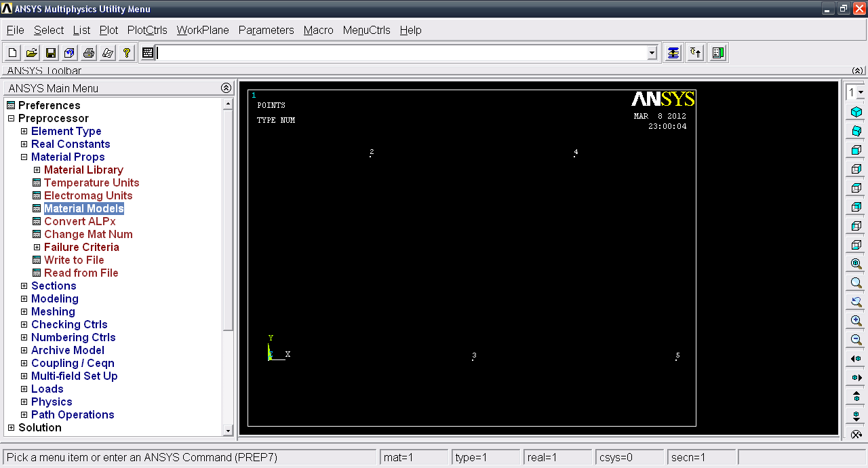
Task: Click the ANSYS Help toolbar icon
Action: point(127,52)
